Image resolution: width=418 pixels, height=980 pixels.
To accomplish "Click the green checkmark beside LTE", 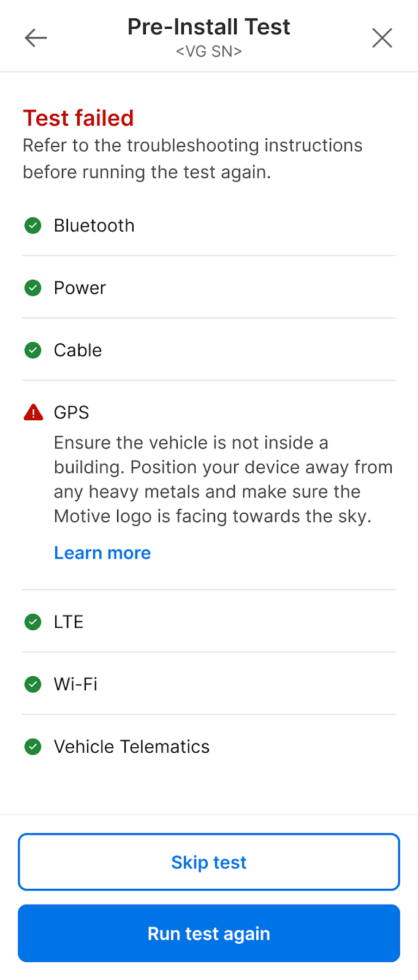I will tap(33, 622).
